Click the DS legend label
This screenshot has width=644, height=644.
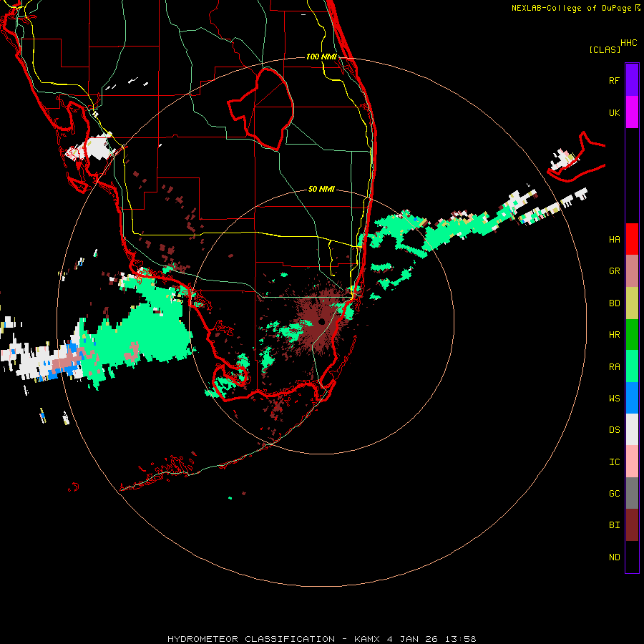point(614,430)
